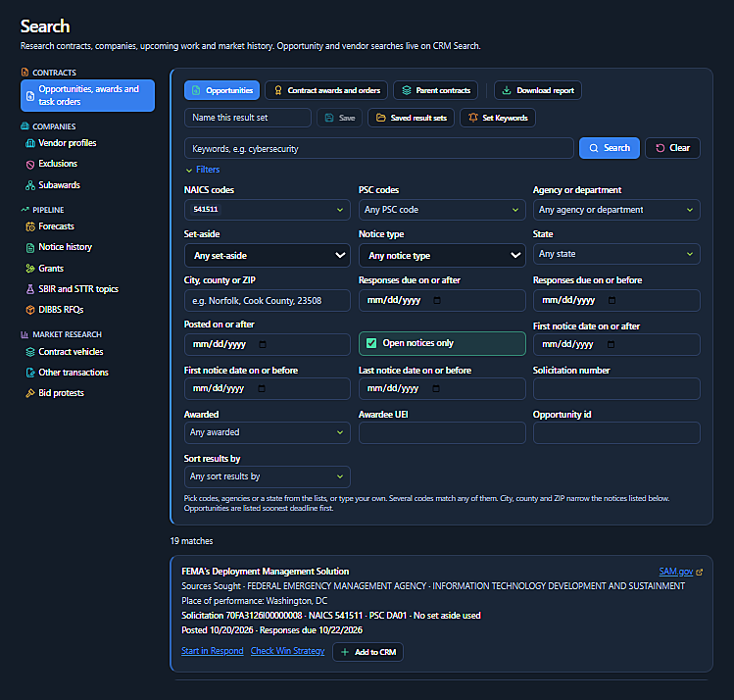Focus the City, county or ZIP field

click(x=268, y=301)
